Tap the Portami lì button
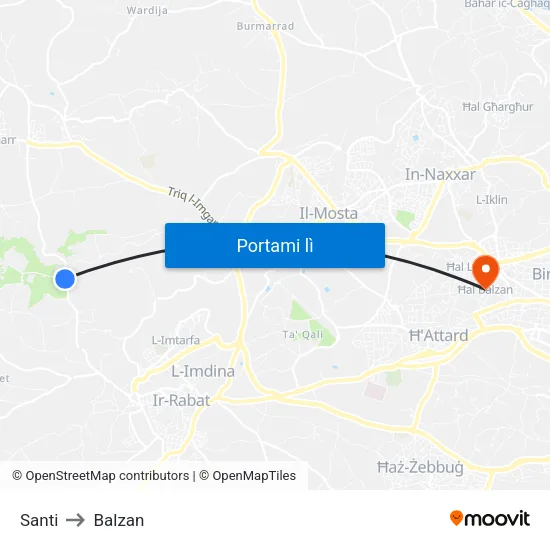550x550 pixels. pos(275,246)
